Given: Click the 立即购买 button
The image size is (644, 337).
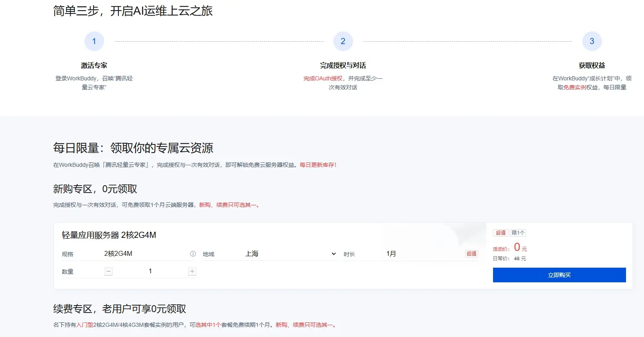Looking at the screenshot, I should coord(559,275).
